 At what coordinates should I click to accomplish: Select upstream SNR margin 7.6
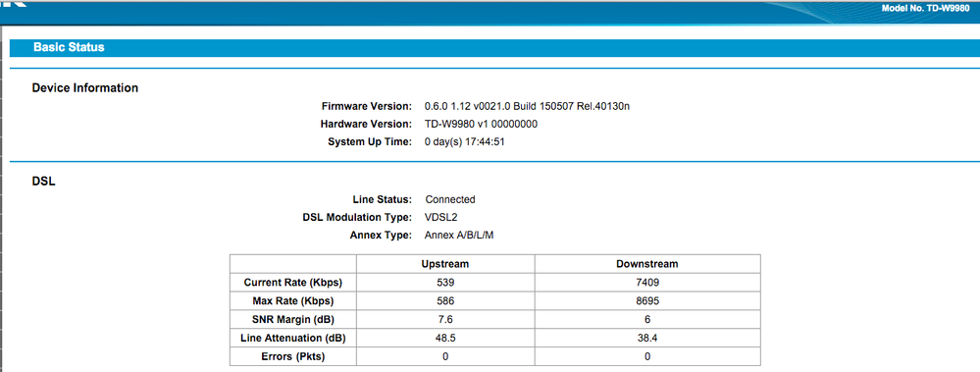(x=445, y=319)
